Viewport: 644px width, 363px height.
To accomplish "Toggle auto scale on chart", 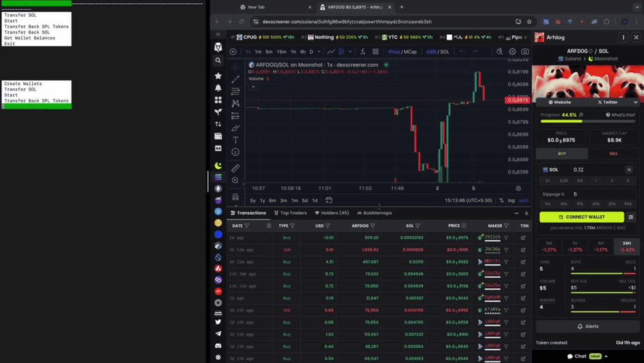I will click(524, 201).
